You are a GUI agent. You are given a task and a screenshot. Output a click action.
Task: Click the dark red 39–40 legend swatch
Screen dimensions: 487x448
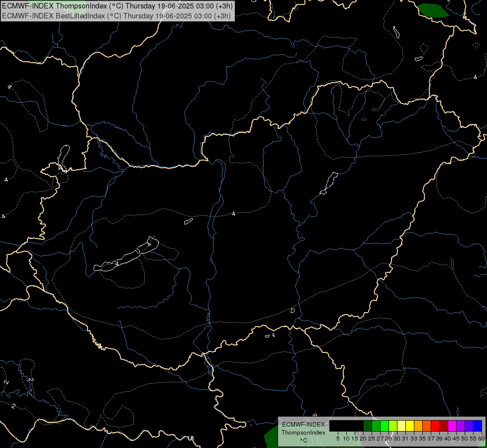[x=444, y=426]
